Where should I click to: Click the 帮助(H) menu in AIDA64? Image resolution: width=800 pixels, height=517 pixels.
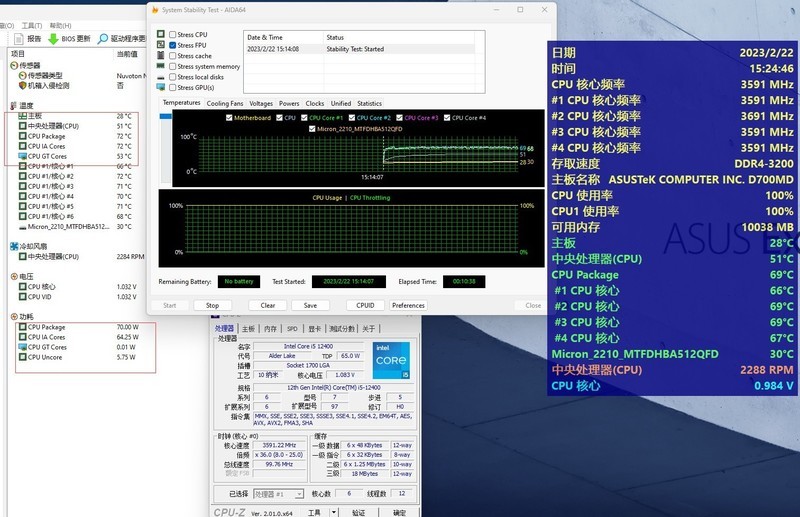[x=60, y=26]
